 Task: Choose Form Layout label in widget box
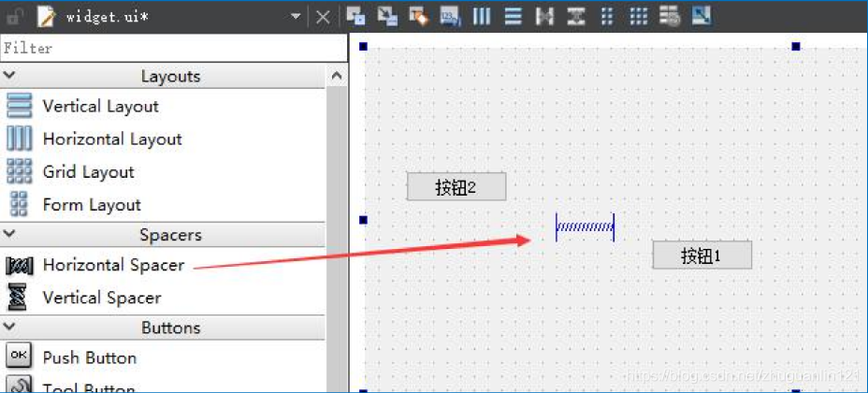(x=92, y=205)
